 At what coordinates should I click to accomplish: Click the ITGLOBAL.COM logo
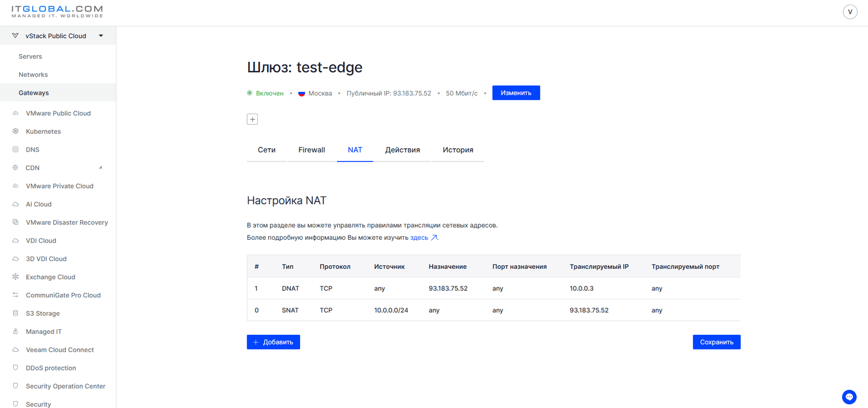point(57,11)
